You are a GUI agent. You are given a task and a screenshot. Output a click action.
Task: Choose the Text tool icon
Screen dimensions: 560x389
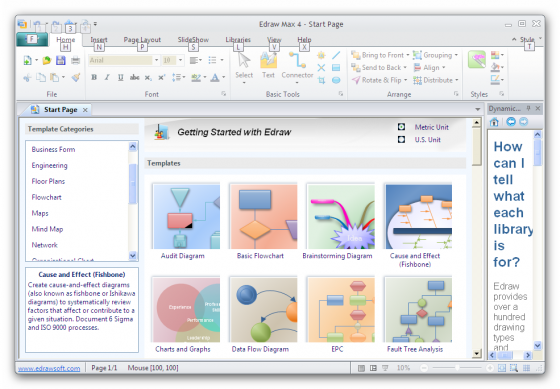tap(268, 61)
